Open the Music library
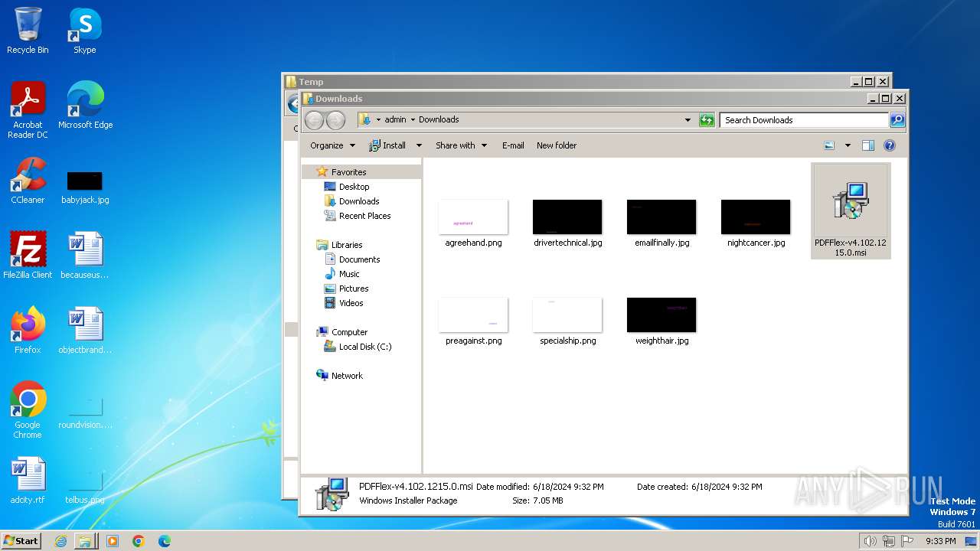 349,274
